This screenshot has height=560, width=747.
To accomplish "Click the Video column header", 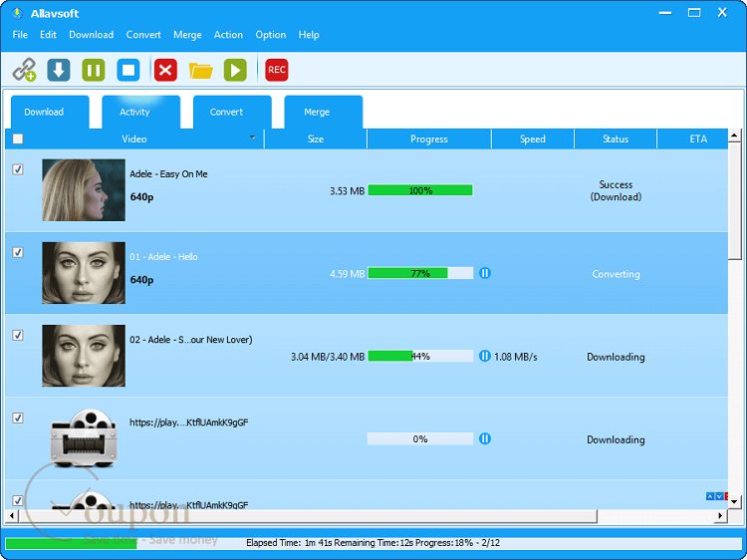I will [x=134, y=140].
